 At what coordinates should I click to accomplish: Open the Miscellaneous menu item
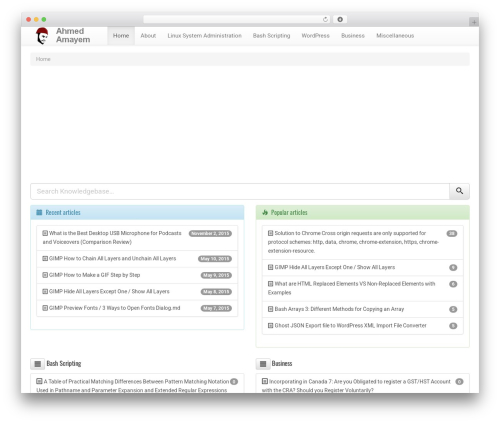click(x=395, y=36)
